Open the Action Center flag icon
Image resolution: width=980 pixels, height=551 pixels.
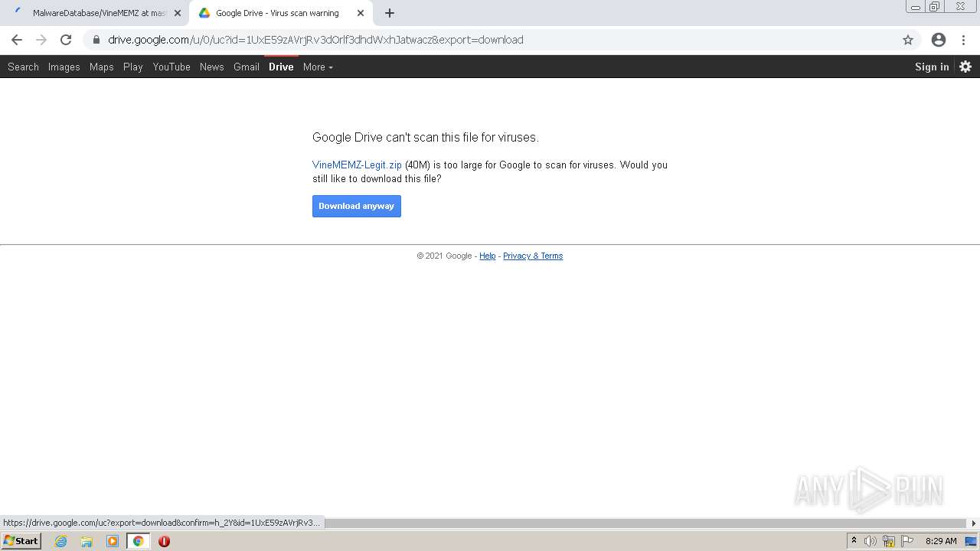pyautogui.click(x=907, y=541)
